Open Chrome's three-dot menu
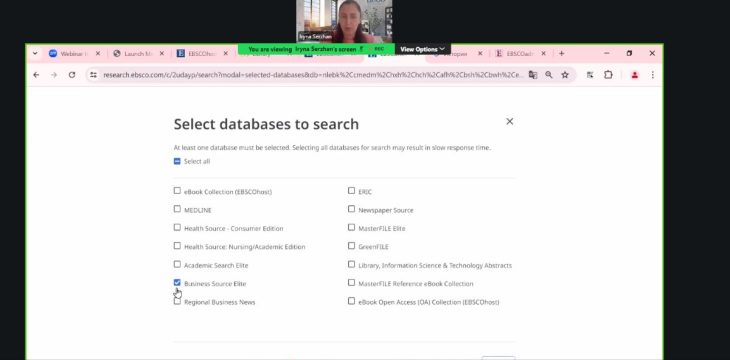This screenshot has width=730, height=360. [x=653, y=75]
